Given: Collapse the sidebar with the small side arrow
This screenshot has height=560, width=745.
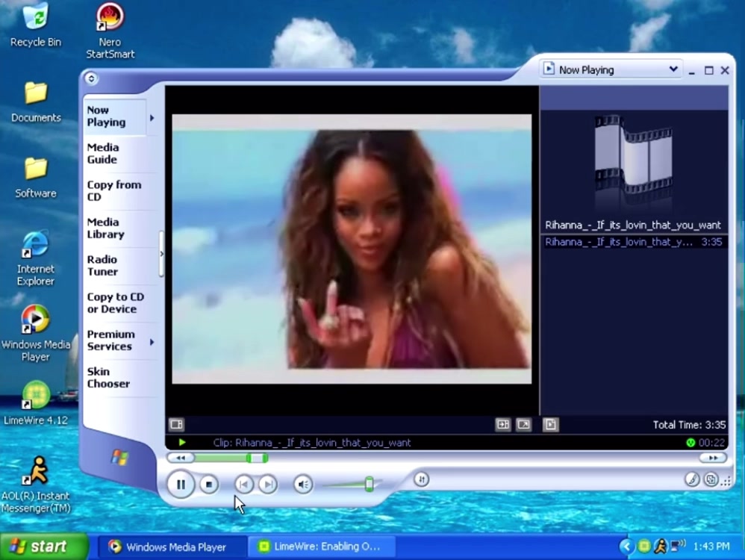Looking at the screenshot, I should point(161,254).
